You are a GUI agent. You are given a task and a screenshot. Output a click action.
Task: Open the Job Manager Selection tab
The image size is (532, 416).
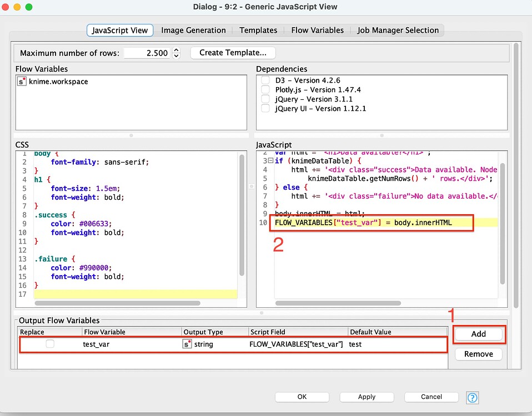(x=398, y=30)
